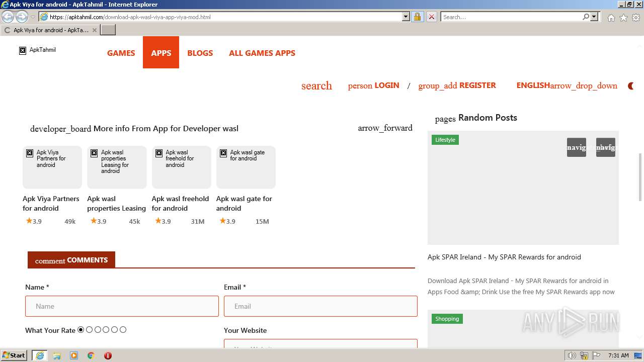Open the Apk wasl freehold thumbnail

181,167
